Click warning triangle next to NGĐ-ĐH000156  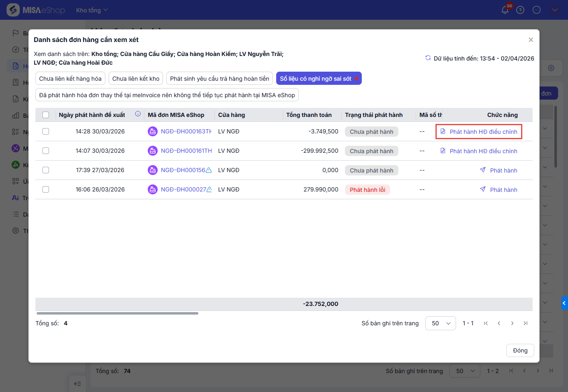(209, 170)
